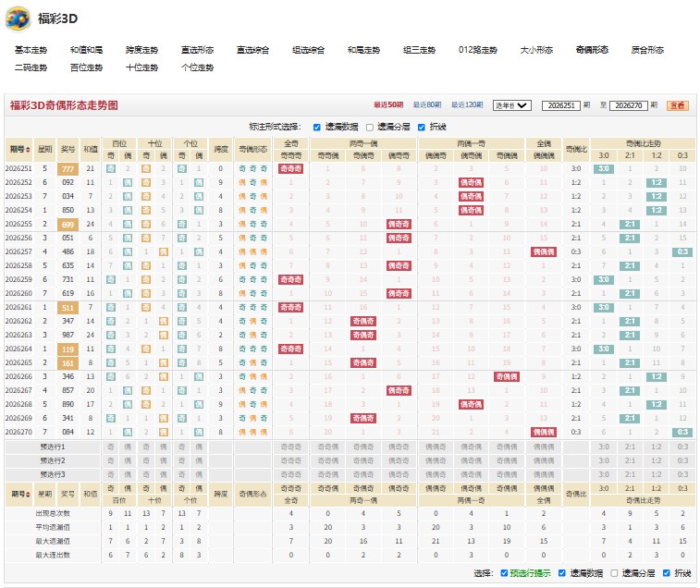Open 个位走势 chart
Screen dimensions: 700x588
click(197, 67)
